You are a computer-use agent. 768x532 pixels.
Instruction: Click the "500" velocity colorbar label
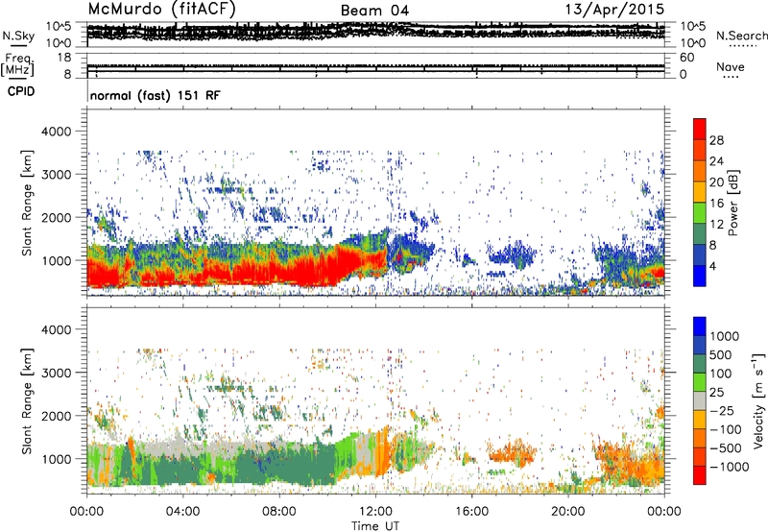(721, 355)
